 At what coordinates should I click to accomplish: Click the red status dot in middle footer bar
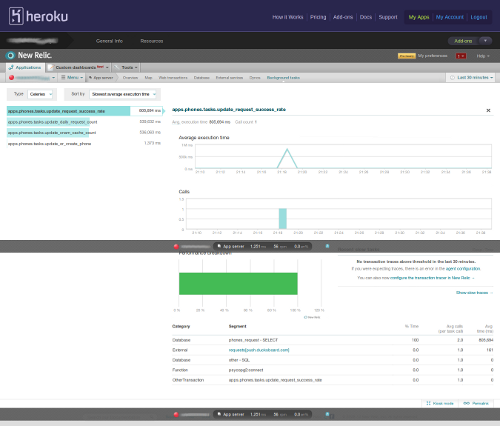(x=176, y=246)
